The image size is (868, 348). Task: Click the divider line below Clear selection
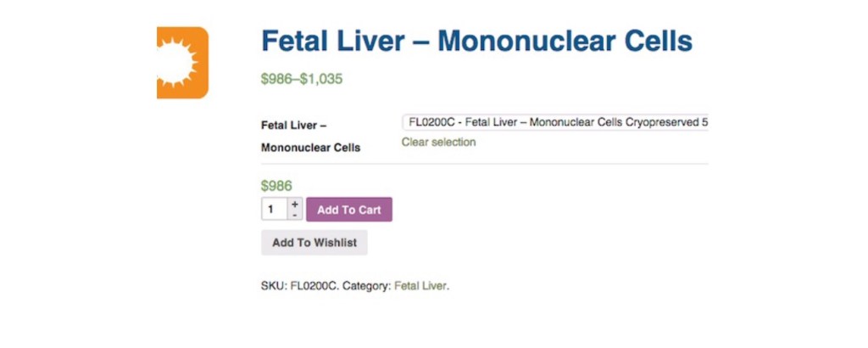(x=483, y=164)
